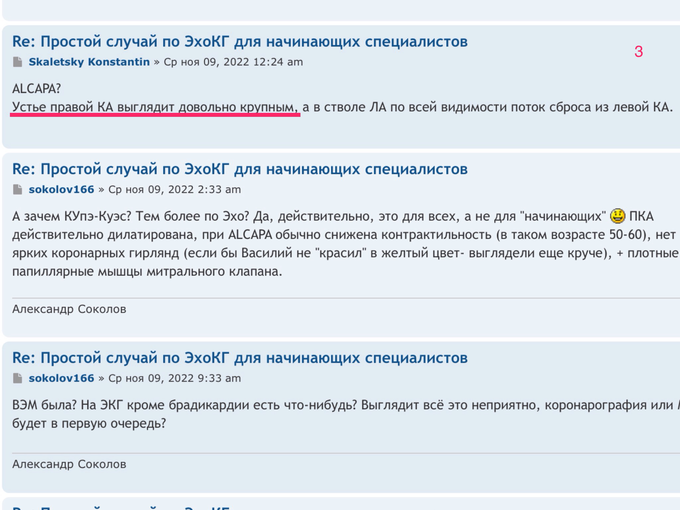Click timestamp 'Ср ноя 09, 2022 9:33 am'
This screenshot has height=510, width=680.
tap(174, 378)
